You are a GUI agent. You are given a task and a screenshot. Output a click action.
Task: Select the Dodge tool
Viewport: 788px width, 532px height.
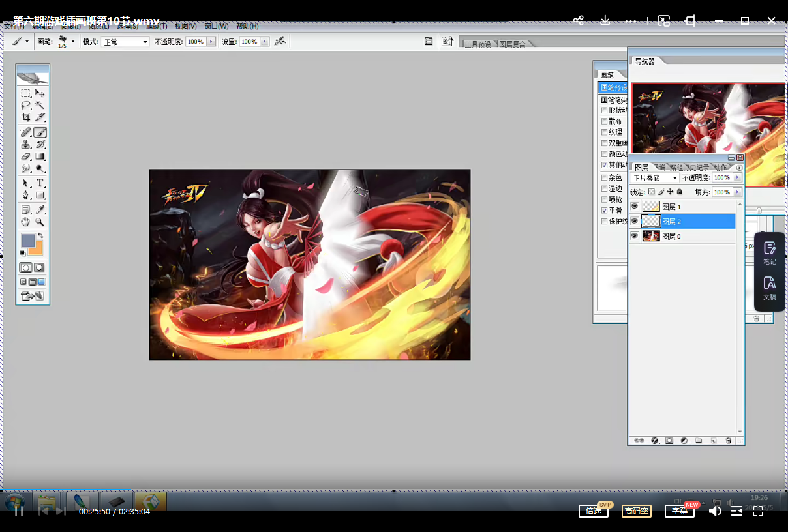[40, 168]
